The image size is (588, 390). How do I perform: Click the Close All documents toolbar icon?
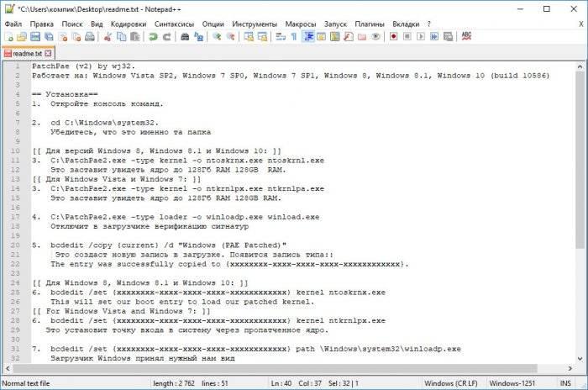coord(77,36)
